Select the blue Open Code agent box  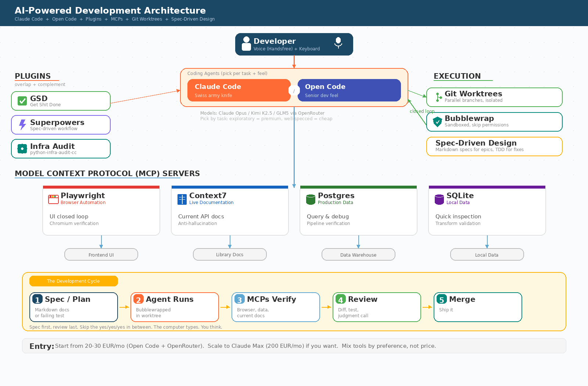(349, 90)
